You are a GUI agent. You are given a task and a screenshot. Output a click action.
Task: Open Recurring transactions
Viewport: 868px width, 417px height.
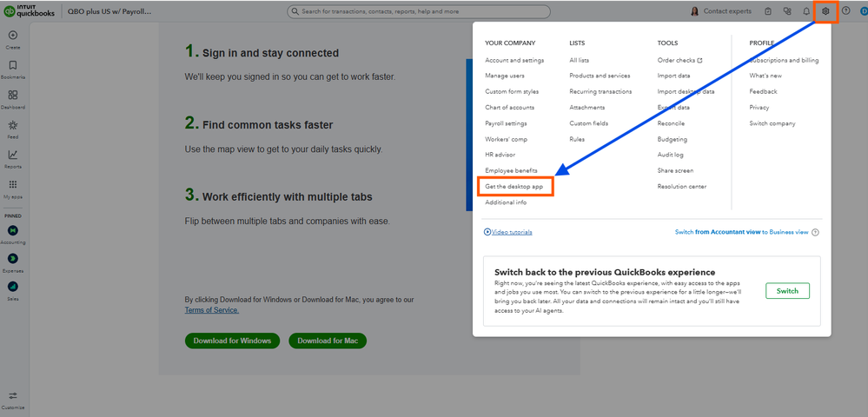click(600, 91)
